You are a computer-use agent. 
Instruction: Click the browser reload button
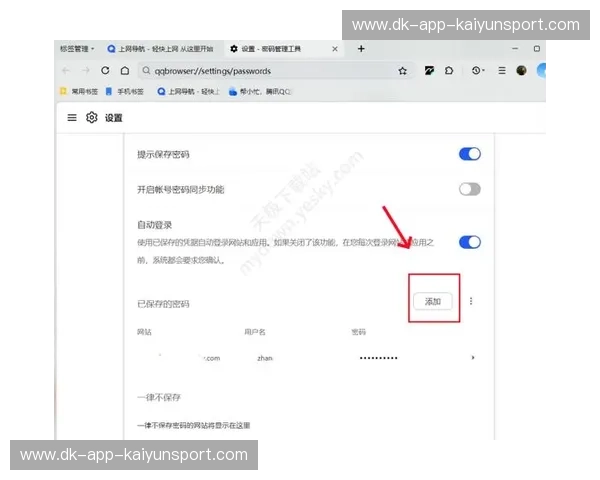105,71
